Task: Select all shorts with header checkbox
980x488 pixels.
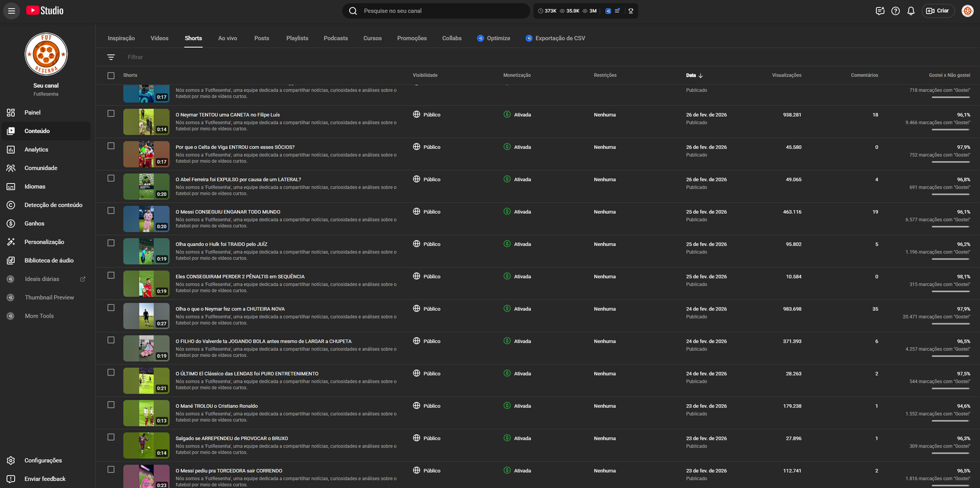Action: [x=111, y=75]
